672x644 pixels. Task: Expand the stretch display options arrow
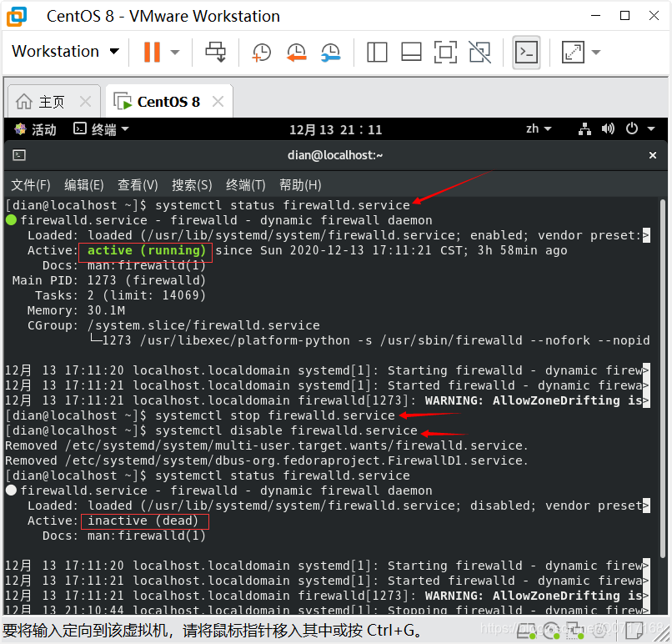tap(596, 53)
